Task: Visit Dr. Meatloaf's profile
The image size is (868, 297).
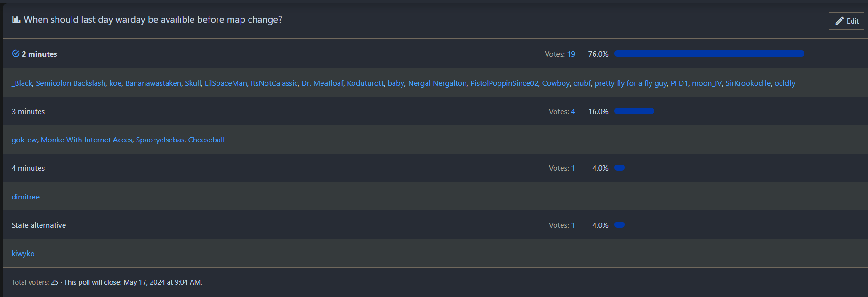Action: click(322, 83)
